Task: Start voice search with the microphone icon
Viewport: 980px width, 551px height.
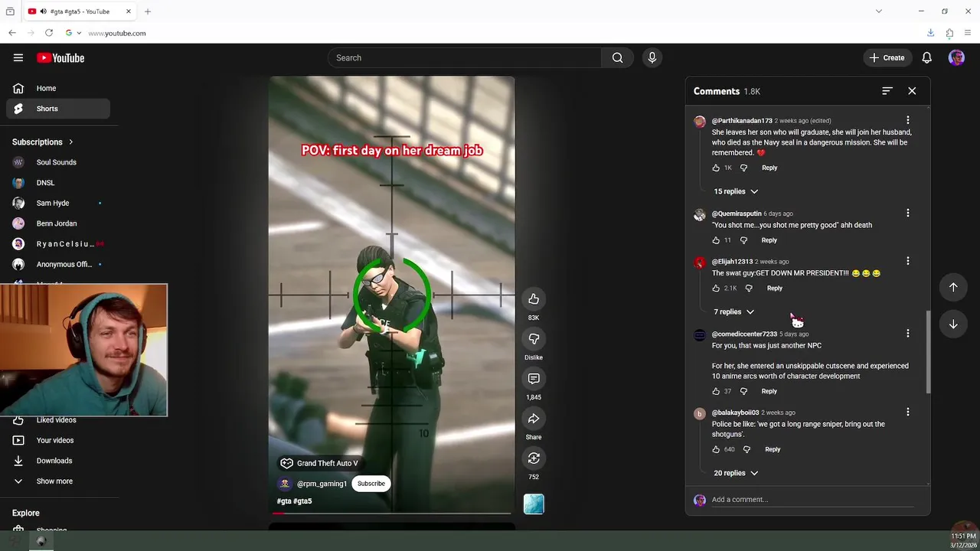Action: point(652,57)
